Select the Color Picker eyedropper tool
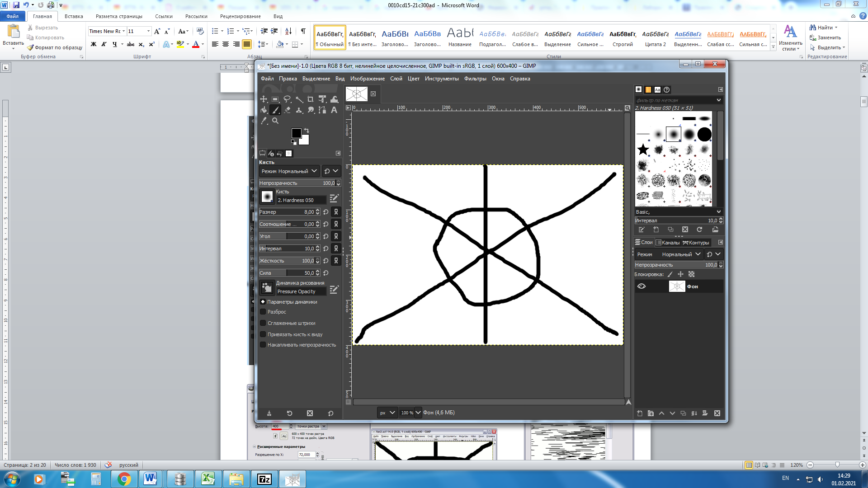Viewport: 868px width, 488px height. point(264,121)
